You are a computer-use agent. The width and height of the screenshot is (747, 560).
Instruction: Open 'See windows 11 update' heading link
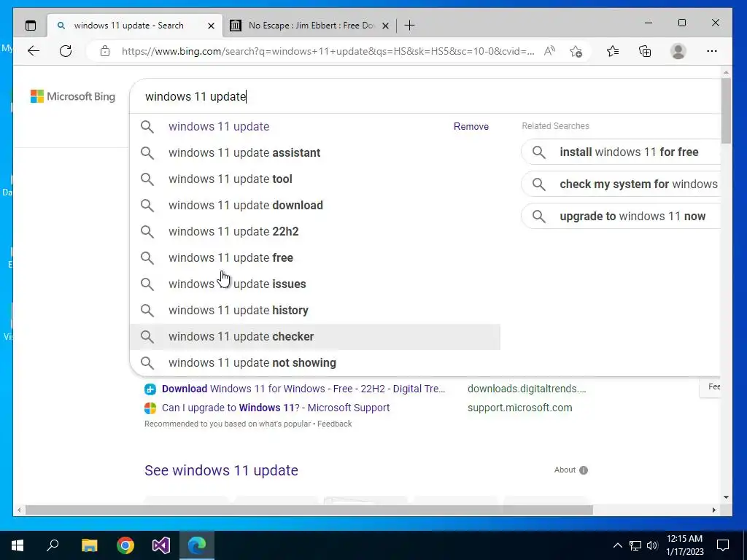pos(221,470)
